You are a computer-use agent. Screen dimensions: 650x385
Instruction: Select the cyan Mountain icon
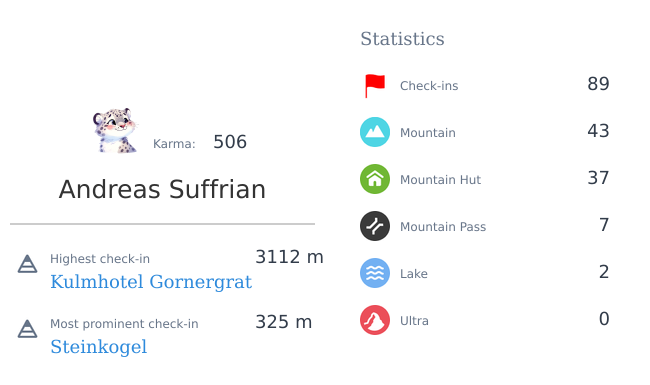pyautogui.click(x=375, y=132)
